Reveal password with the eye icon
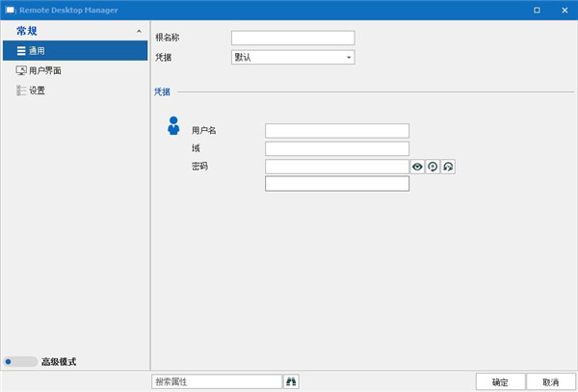The image size is (578, 392). (417, 167)
